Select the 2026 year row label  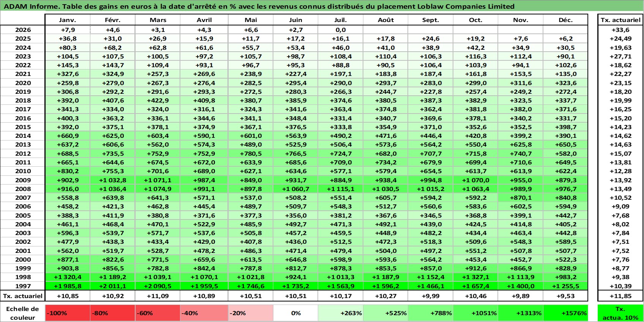[23, 30]
